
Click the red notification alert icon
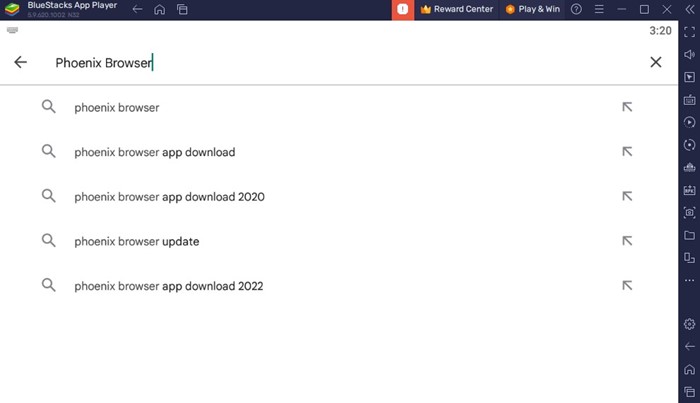pos(403,9)
